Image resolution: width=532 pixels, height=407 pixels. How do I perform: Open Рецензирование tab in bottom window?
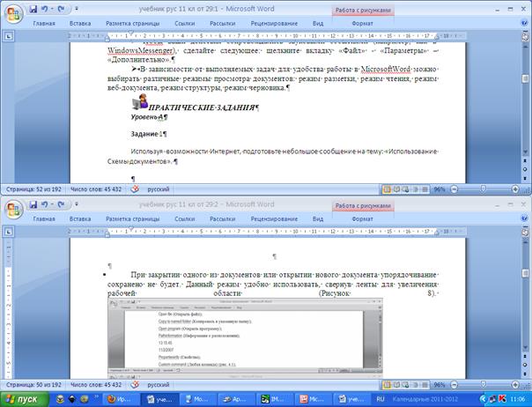pos(274,219)
